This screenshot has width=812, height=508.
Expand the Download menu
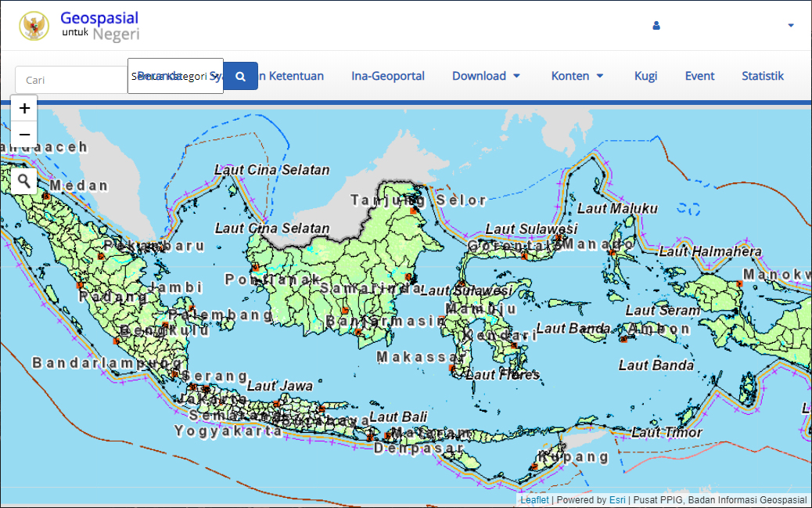pyautogui.click(x=486, y=76)
